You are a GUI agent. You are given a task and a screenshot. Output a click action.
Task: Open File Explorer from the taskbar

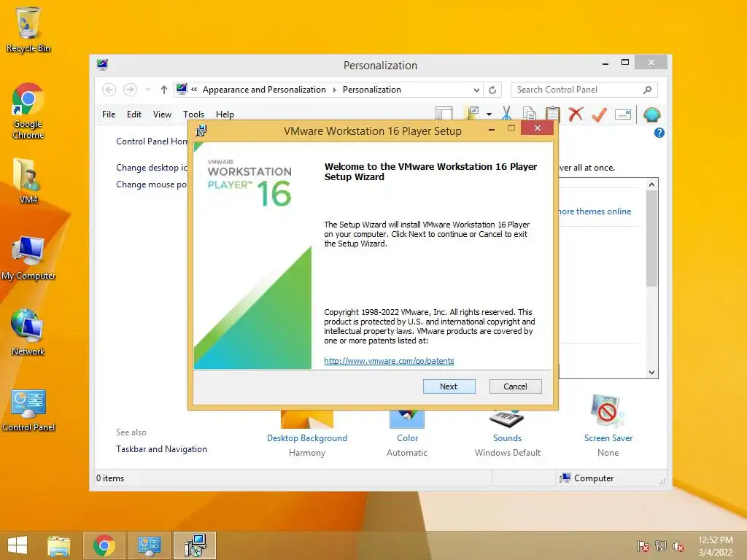click(59, 545)
